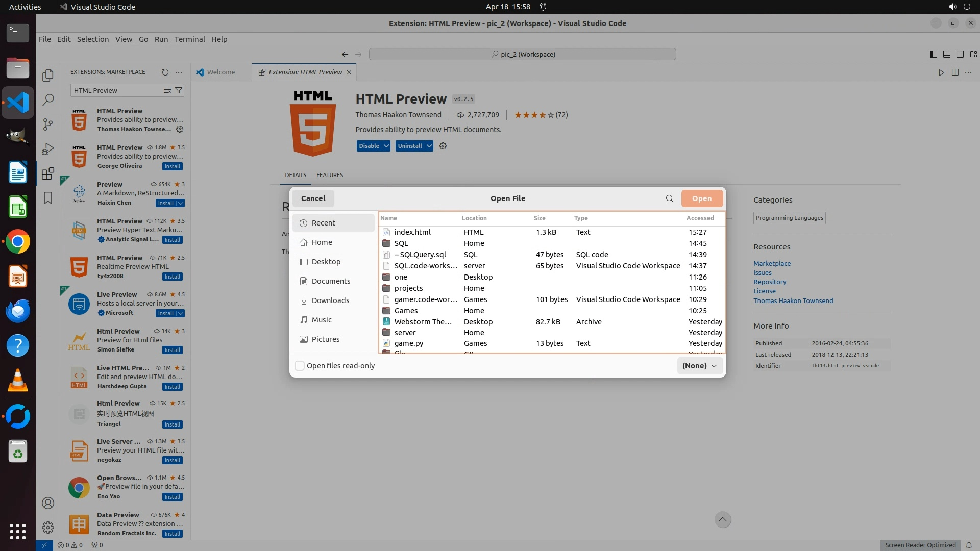
Task: Open Source Control view icon
Action: 48,124
